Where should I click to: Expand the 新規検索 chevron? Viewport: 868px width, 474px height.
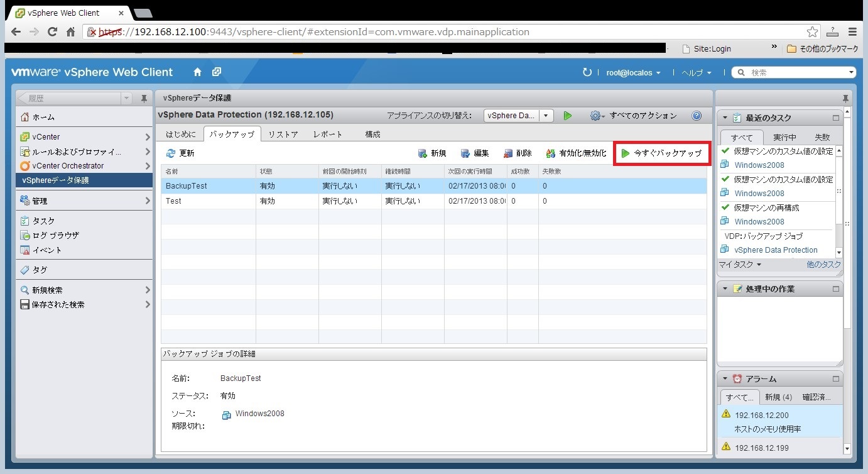[148, 290]
